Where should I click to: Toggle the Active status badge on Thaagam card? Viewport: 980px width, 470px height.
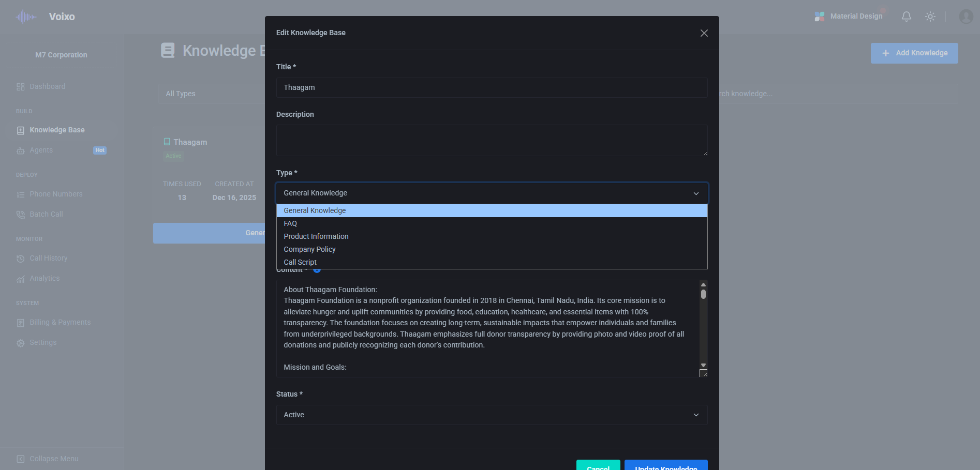pos(173,156)
